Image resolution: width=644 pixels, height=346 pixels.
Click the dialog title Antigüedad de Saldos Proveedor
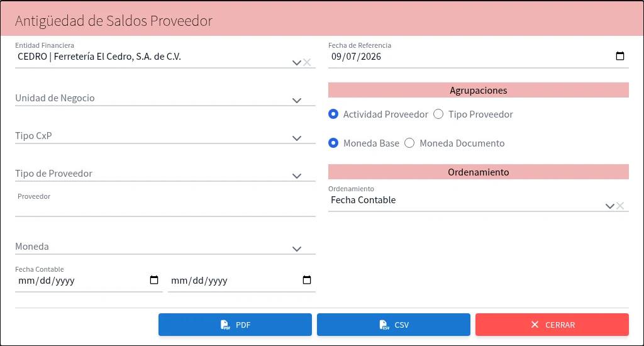[114, 21]
